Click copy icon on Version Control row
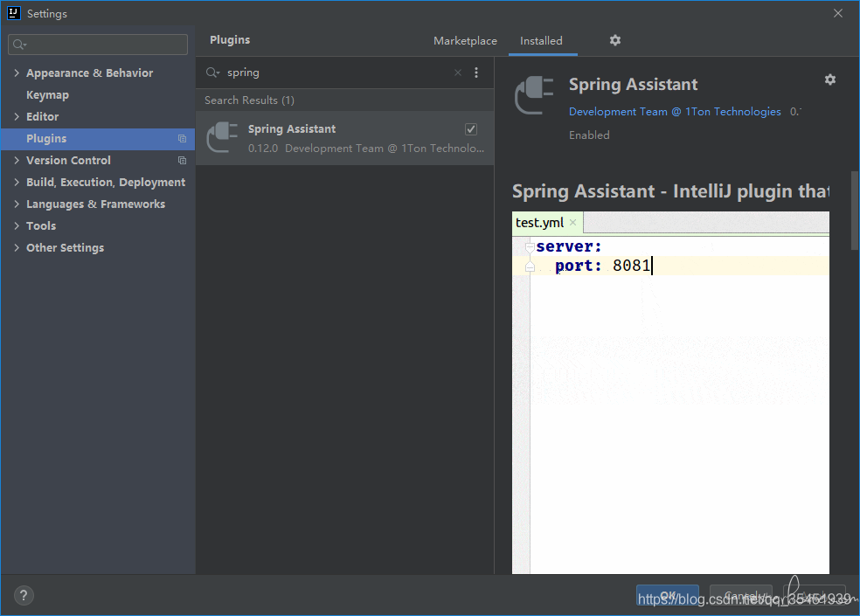Image resolution: width=860 pixels, height=616 pixels. (x=182, y=161)
